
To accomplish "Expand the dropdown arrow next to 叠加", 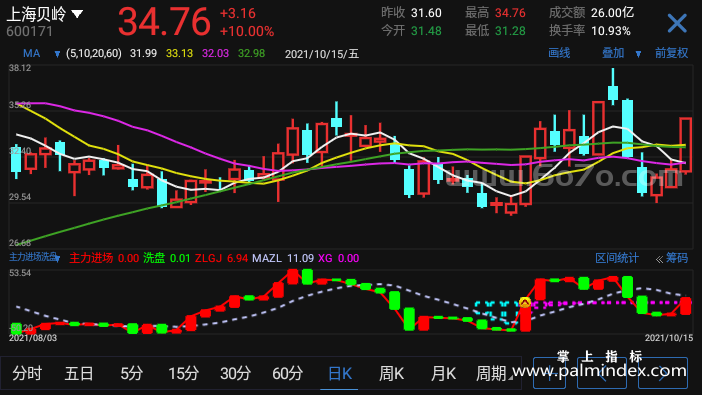I will coord(638,54).
